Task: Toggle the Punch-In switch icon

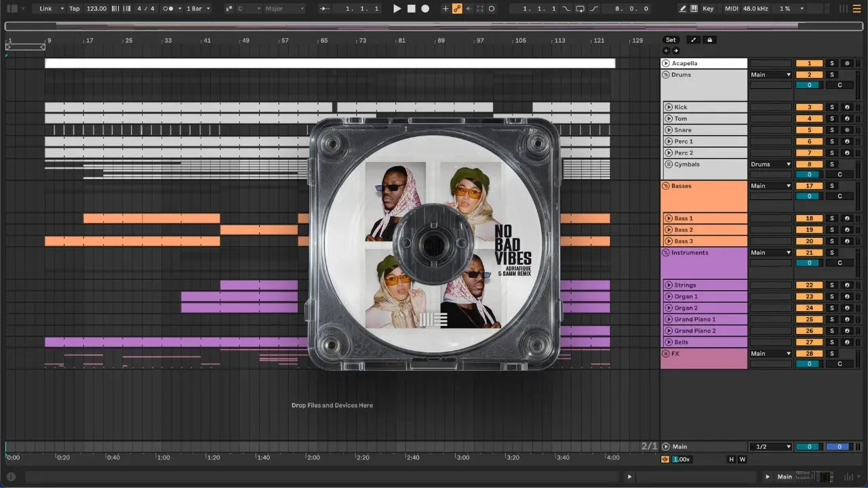Action: [x=566, y=9]
